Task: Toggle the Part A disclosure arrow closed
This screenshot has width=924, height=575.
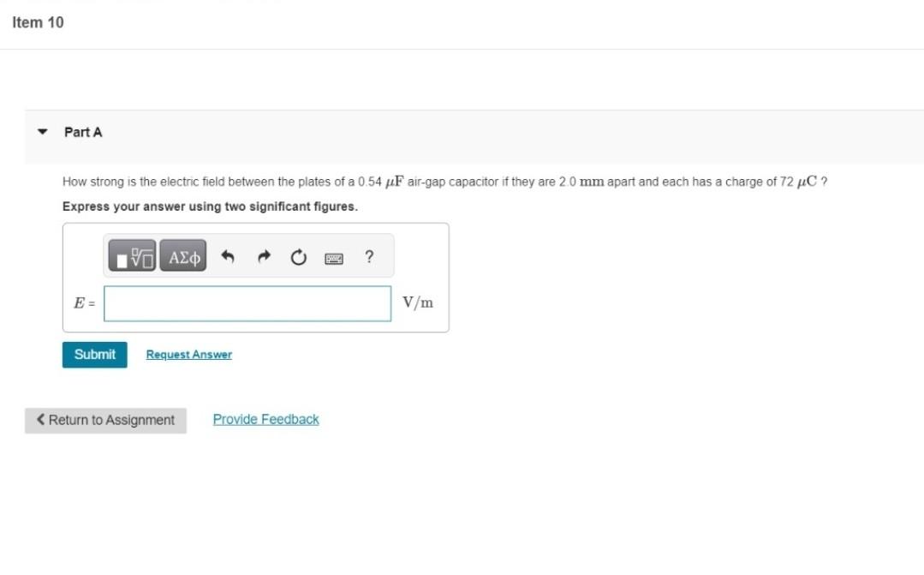Action: click(40, 132)
